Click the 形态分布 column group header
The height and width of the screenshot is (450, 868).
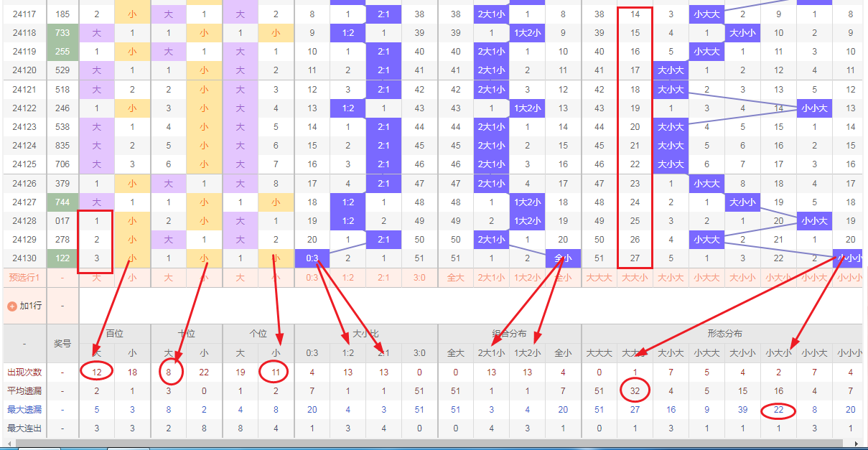[724, 334]
